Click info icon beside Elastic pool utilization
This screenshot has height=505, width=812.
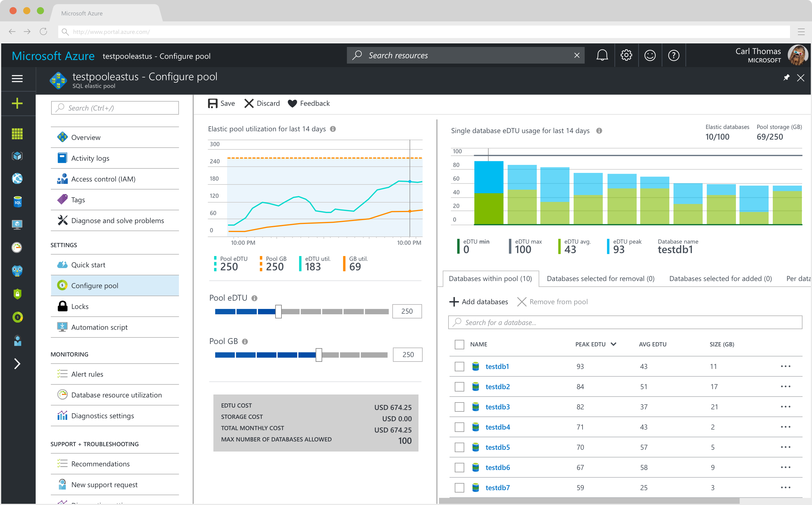(x=333, y=129)
